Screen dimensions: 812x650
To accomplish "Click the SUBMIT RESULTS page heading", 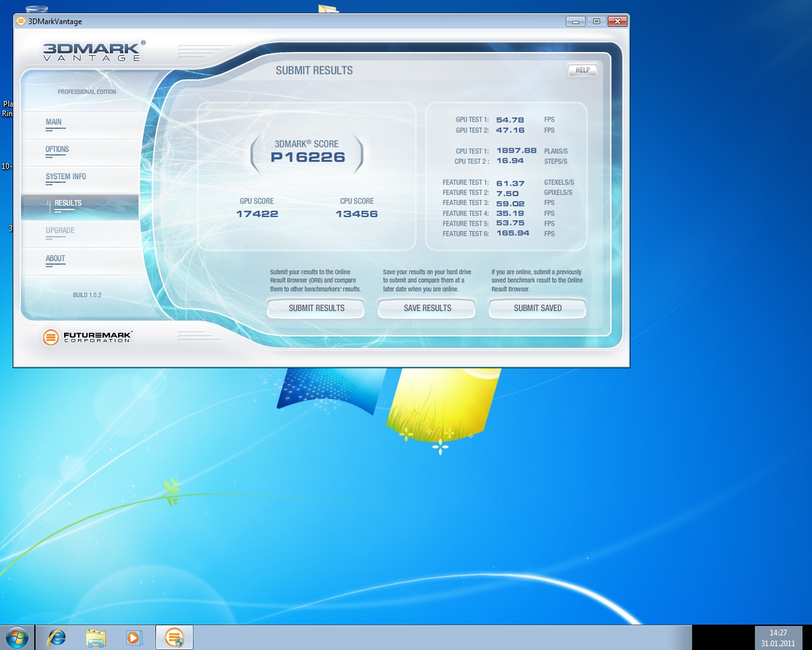I will 314,70.
